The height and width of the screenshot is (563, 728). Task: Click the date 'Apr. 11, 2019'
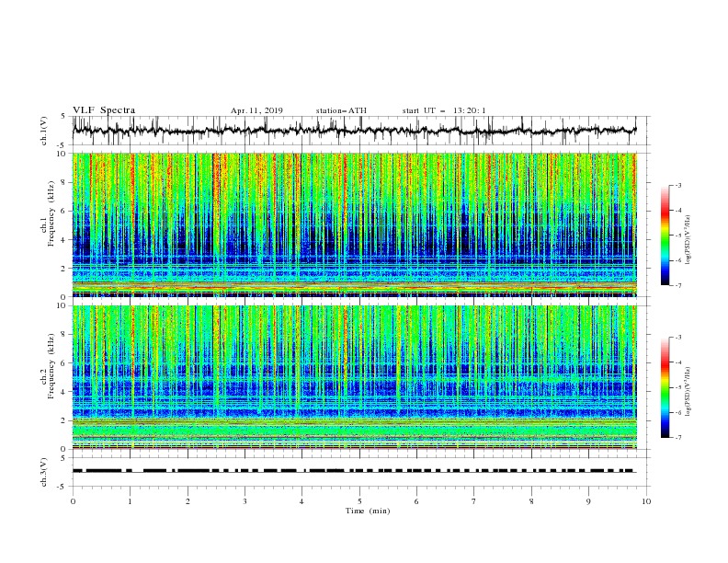click(x=256, y=110)
